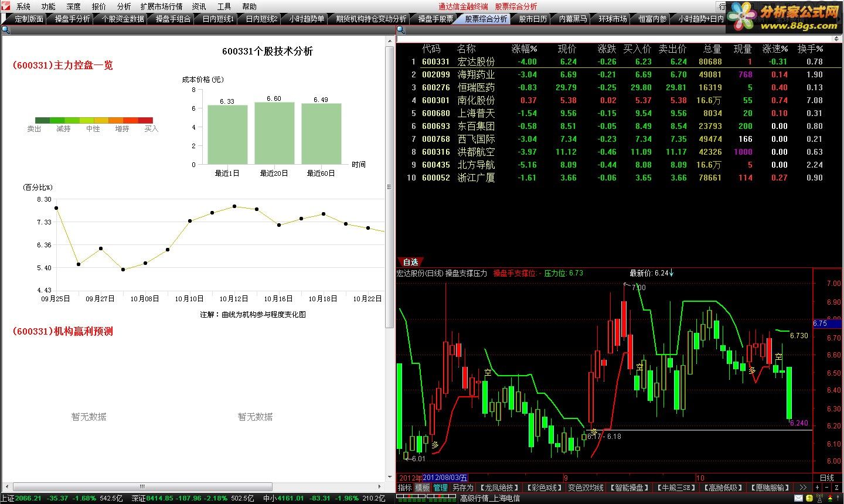The width and height of the screenshot is (844, 504).
Task: Click the 另存为 button below the chart
Action: (x=462, y=488)
